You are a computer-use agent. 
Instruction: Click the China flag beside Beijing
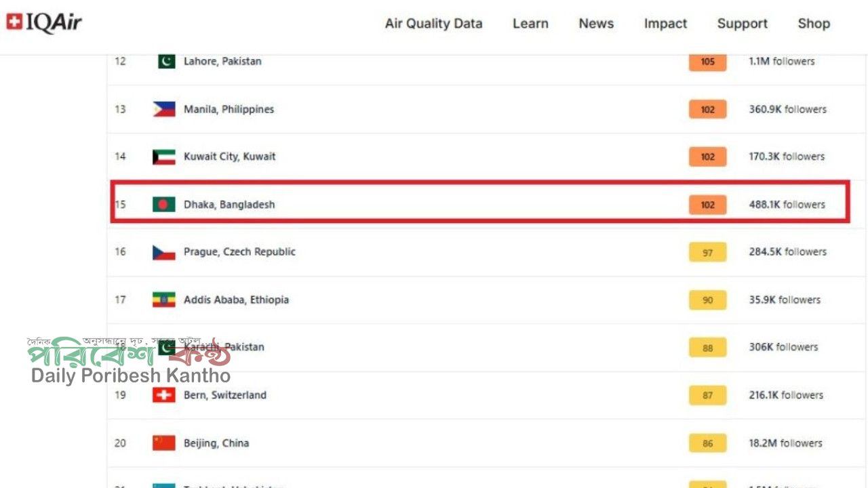(x=164, y=443)
